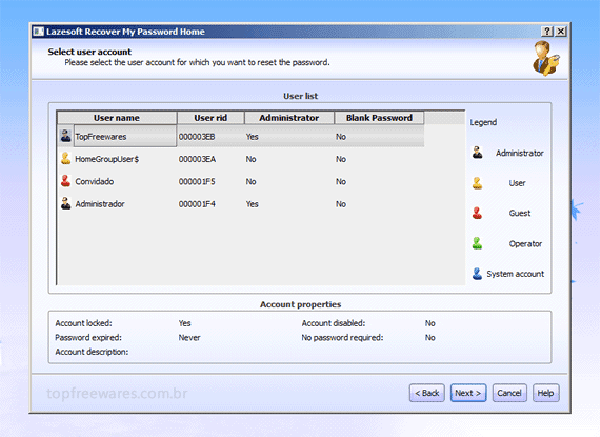Click the Blank Password value for Administrador

[341, 204]
